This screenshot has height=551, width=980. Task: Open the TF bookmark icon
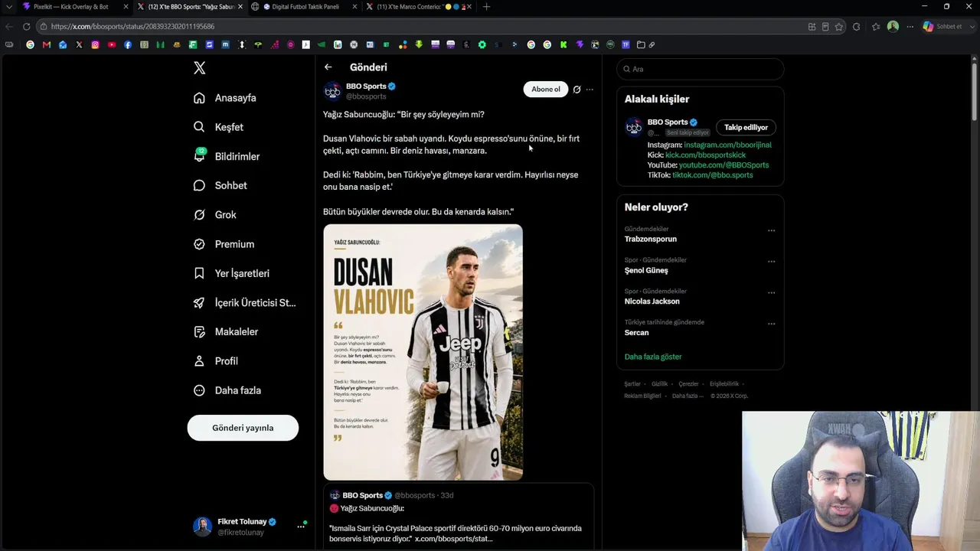click(626, 44)
